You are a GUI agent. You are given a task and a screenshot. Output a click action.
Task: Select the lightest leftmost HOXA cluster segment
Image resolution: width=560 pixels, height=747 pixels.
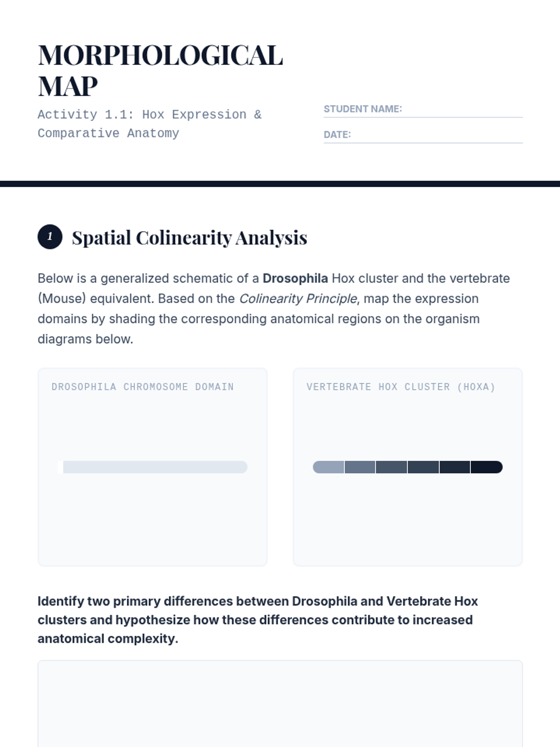pyautogui.click(x=329, y=467)
